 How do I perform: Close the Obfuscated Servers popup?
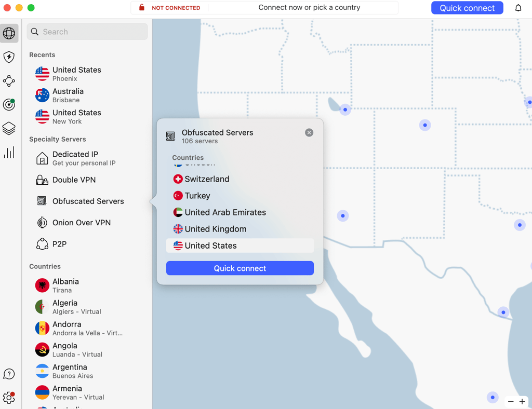coord(309,132)
